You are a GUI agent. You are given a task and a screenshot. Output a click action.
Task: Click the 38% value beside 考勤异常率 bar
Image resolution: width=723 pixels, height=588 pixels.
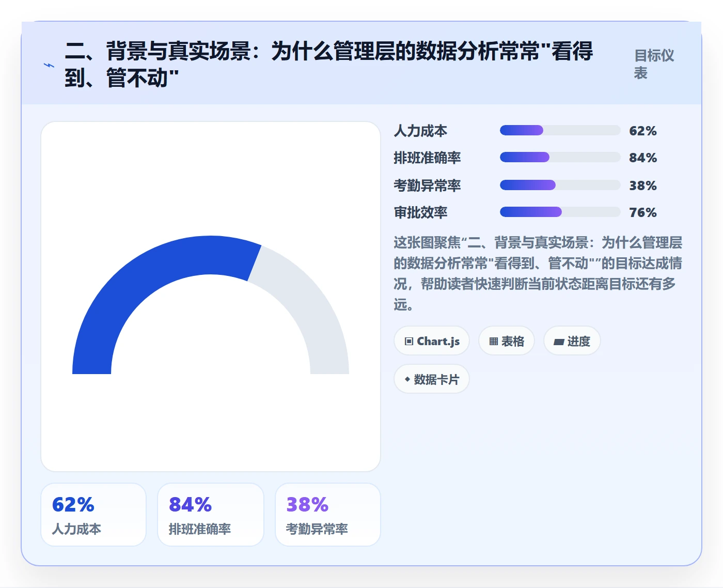click(x=643, y=185)
